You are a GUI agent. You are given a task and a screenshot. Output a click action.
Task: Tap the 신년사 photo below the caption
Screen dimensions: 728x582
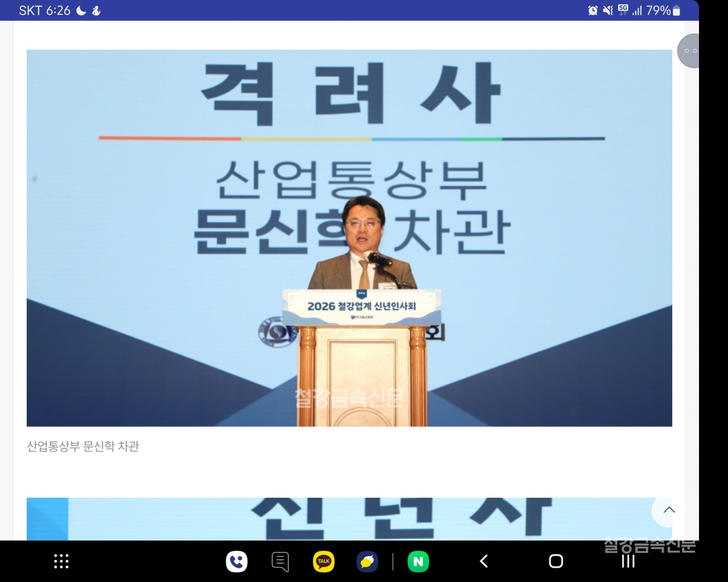341,518
